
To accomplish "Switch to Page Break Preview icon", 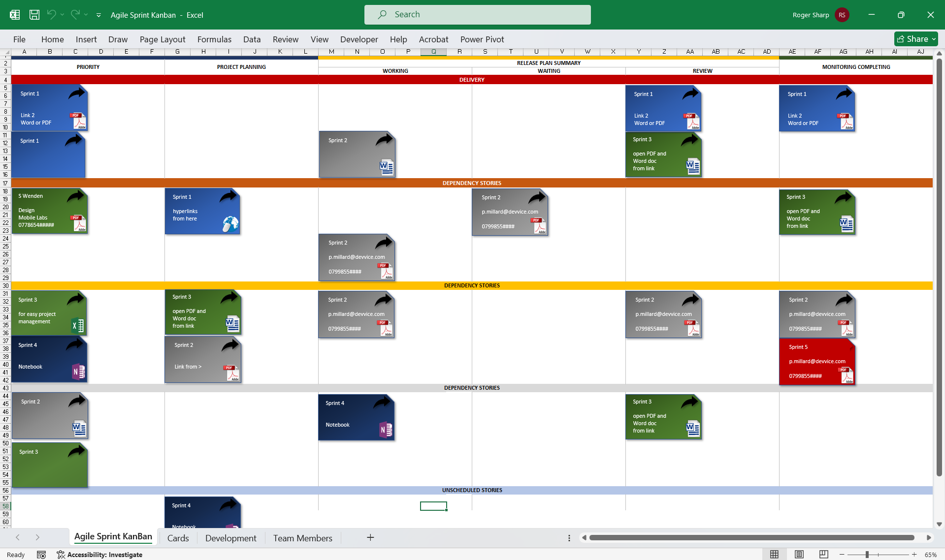I will (823, 555).
